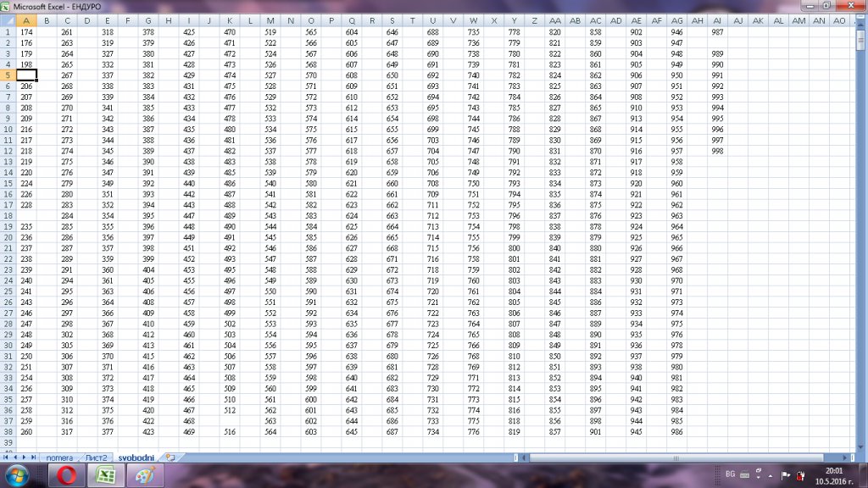868x488 pixels.
Task: Click the vertical scrollbar thumb
Action: pyautogui.click(x=860, y=40)
